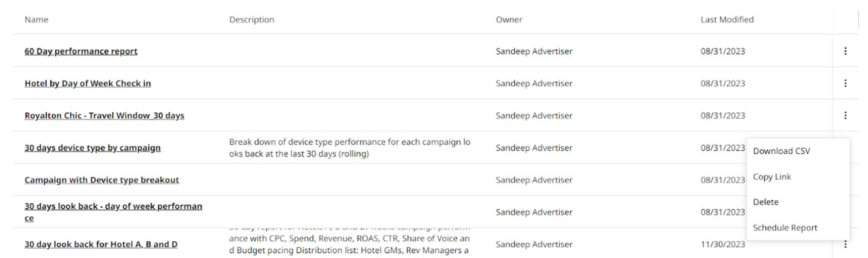
Task: Sort by the Description column header
Action: pos(251,19)
